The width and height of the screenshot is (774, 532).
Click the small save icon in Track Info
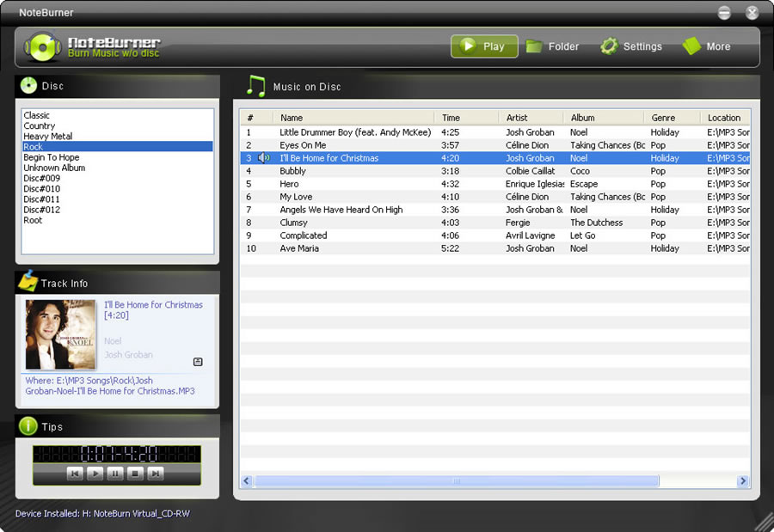pyautogui.click(x=198, y=362)
